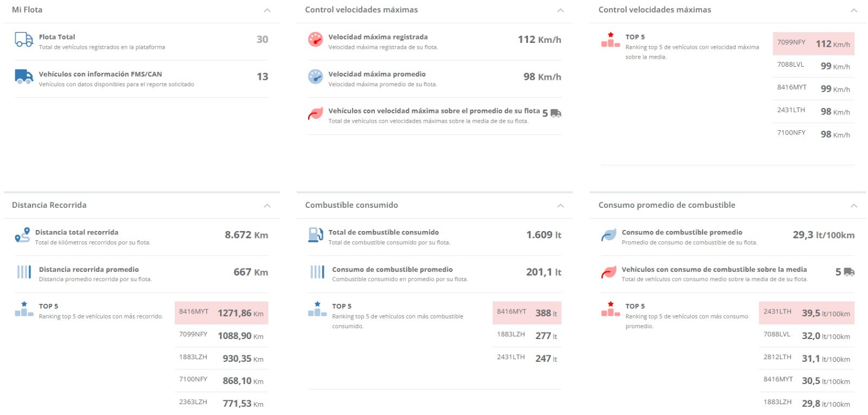Click the blue truck FMS/CAN icon

[24, 76]
